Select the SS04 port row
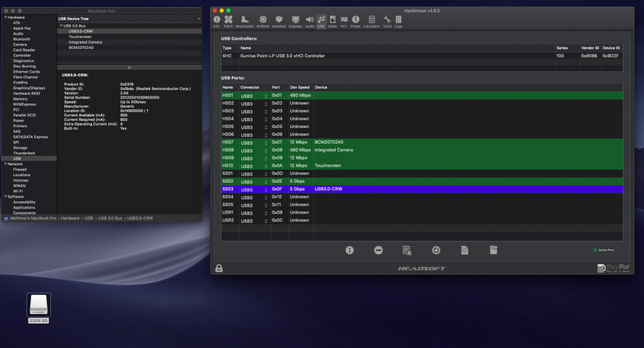 click(422, 197)
